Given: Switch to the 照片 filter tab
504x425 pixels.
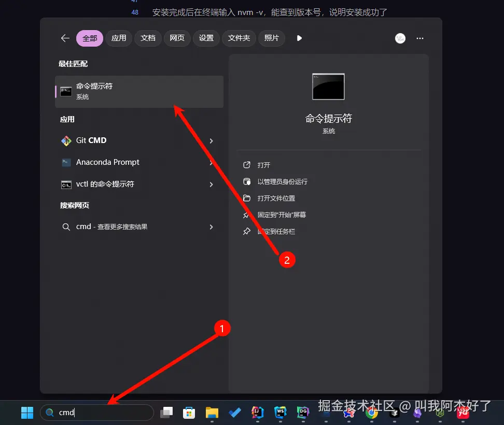Looking at the screenshot, I should pyautogui.click(x=272, y=38).
